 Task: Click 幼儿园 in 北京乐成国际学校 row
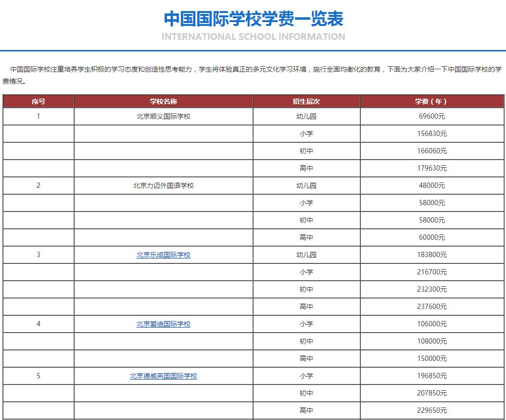(x=306, y=255)
